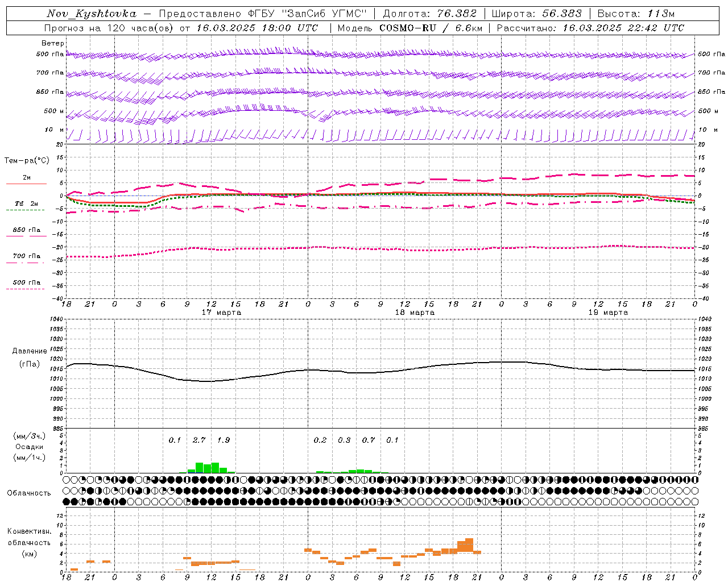The height and width of the screenshot is (582, 728).
Task: Click 985 on the right pressure axis
Action: [x=704, y=429]
